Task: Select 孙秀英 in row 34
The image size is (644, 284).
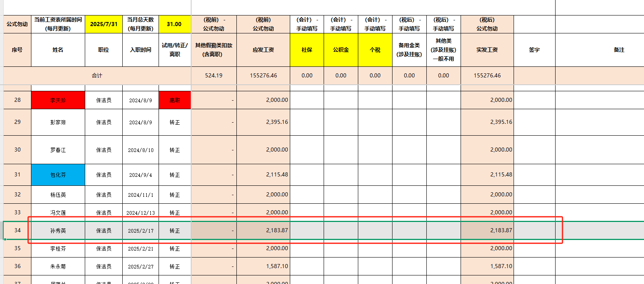Action: pyautogui.click(x=58, y=231)
